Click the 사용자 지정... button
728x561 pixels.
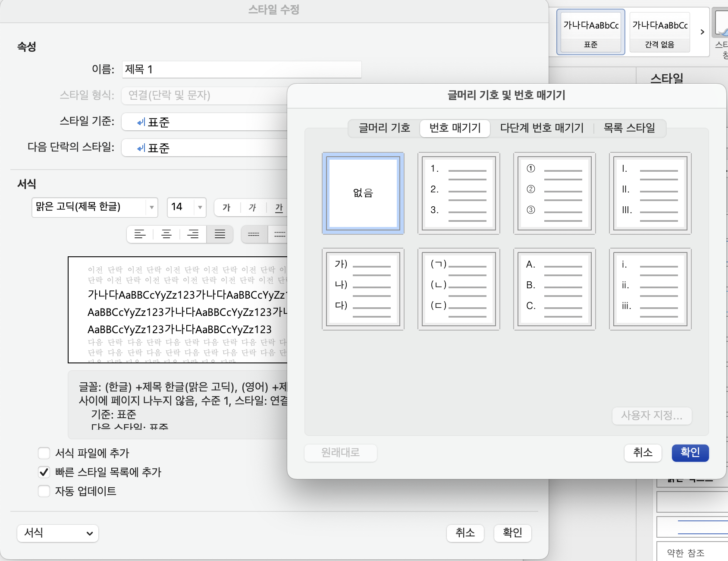pyautogui.click(x=652, y=416)
